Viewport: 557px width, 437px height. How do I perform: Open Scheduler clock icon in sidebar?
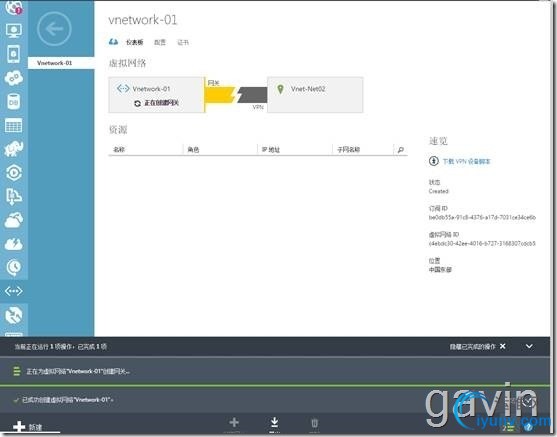tap(13, 268)
